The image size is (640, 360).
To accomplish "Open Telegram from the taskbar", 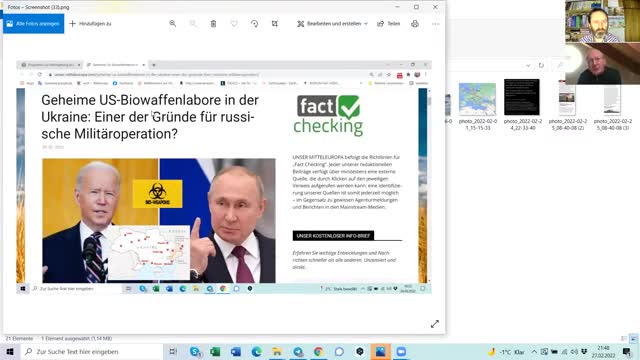I will (298, 352).
